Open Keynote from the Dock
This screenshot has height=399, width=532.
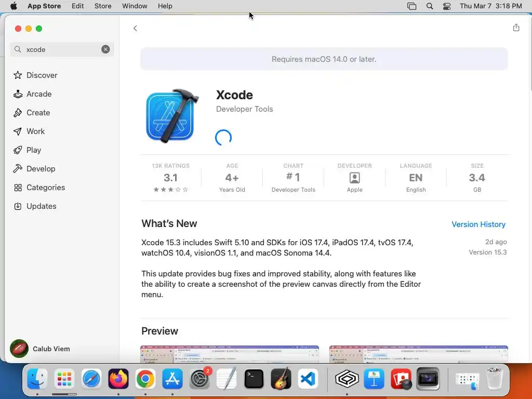(374, 378)
